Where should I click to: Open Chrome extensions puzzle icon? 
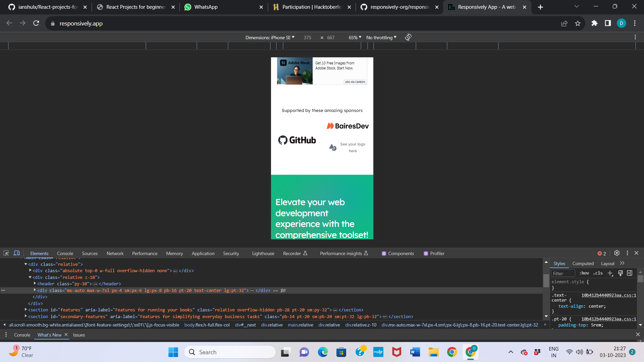pos(594,23)
